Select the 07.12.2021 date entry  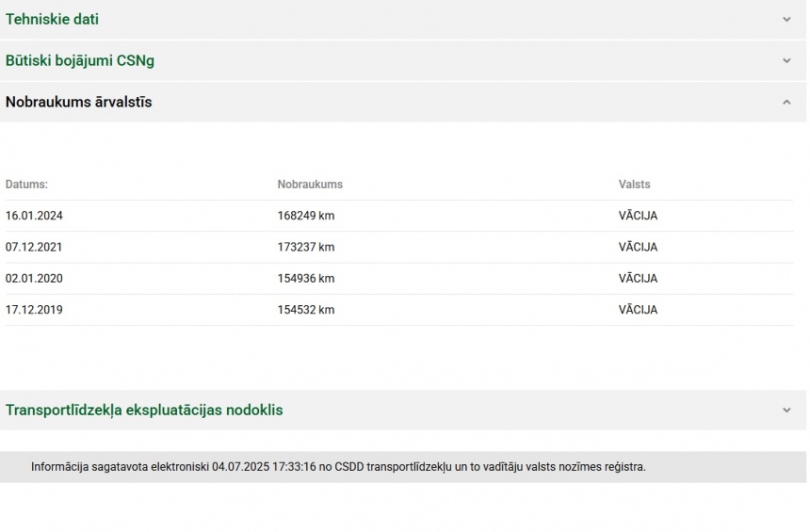coord(34,247)
